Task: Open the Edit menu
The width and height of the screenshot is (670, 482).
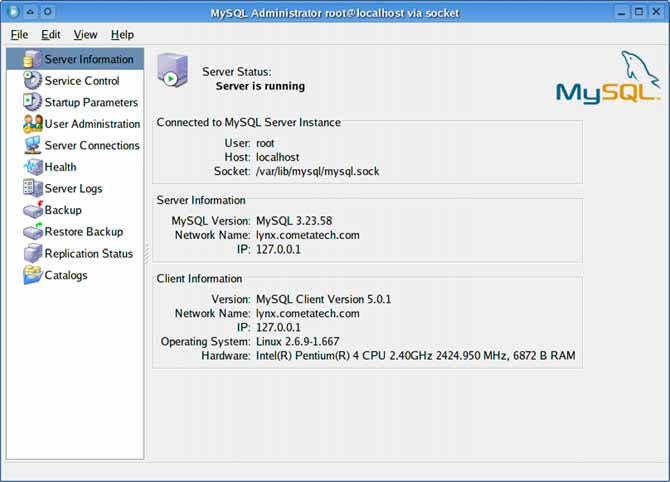Action: (x=51, y=35)
